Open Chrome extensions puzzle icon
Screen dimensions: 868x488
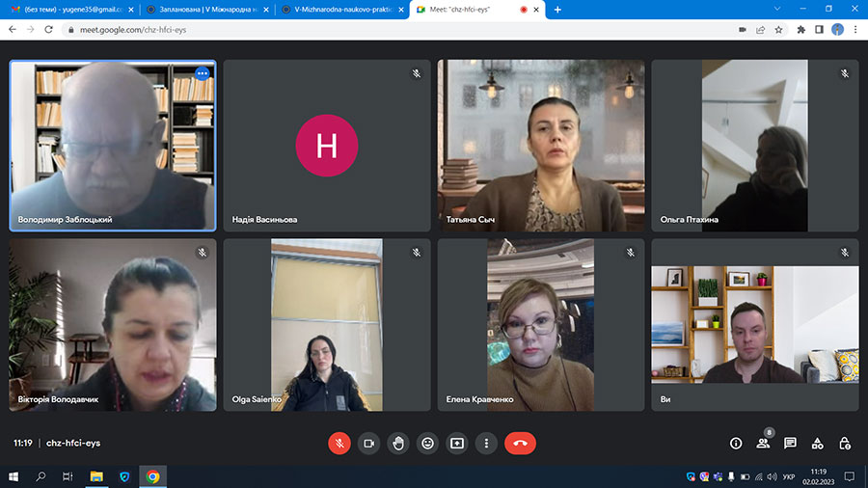tap(801, 29)
